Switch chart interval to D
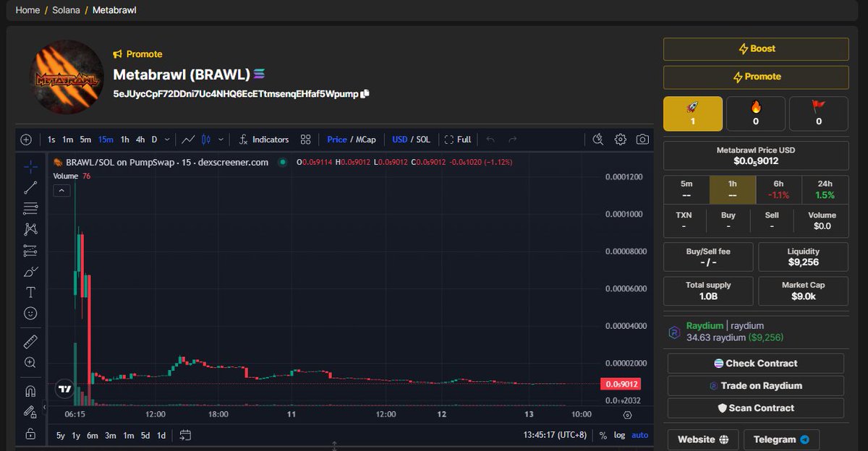The width and height of the screenshot is (868, 451). [x=154, y=139]
